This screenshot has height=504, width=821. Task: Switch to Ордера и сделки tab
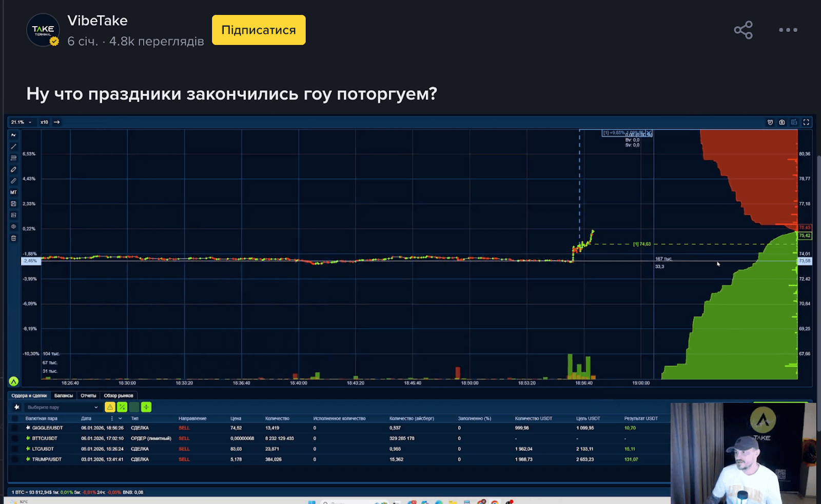coord(29,395)
